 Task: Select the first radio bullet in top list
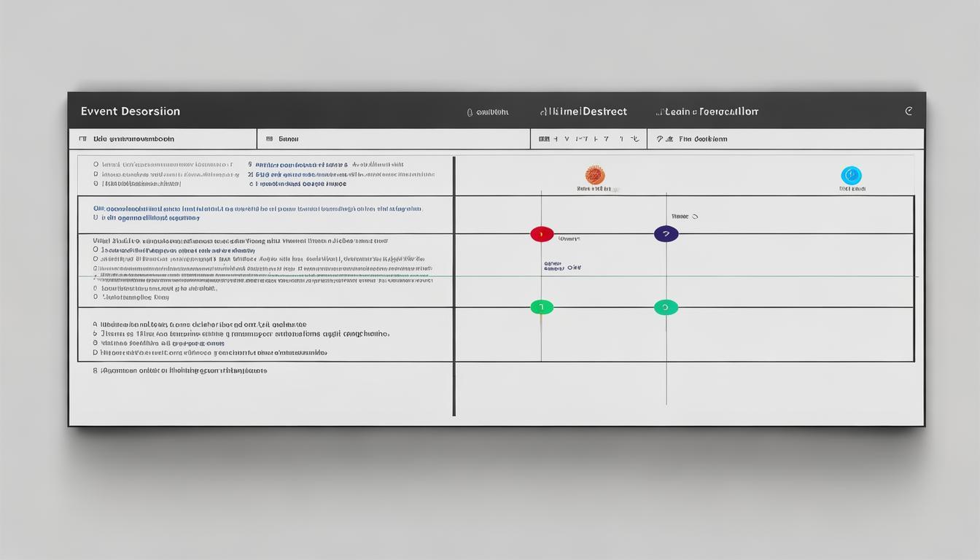[x=96, y=165]
